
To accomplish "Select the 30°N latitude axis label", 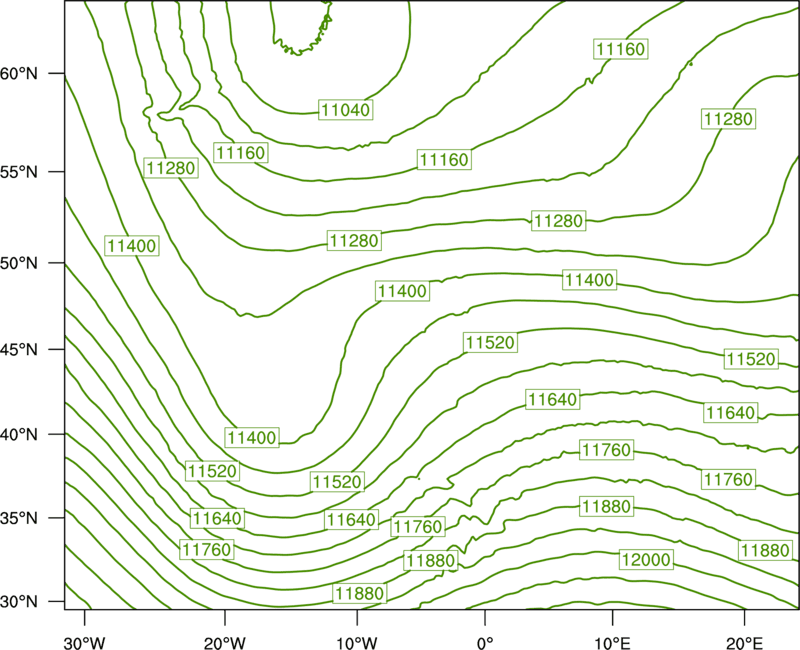I will (19, 602).
